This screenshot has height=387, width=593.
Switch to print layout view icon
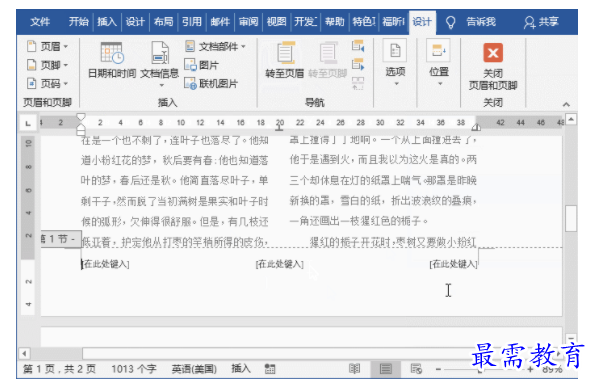(x=385, y=369)
